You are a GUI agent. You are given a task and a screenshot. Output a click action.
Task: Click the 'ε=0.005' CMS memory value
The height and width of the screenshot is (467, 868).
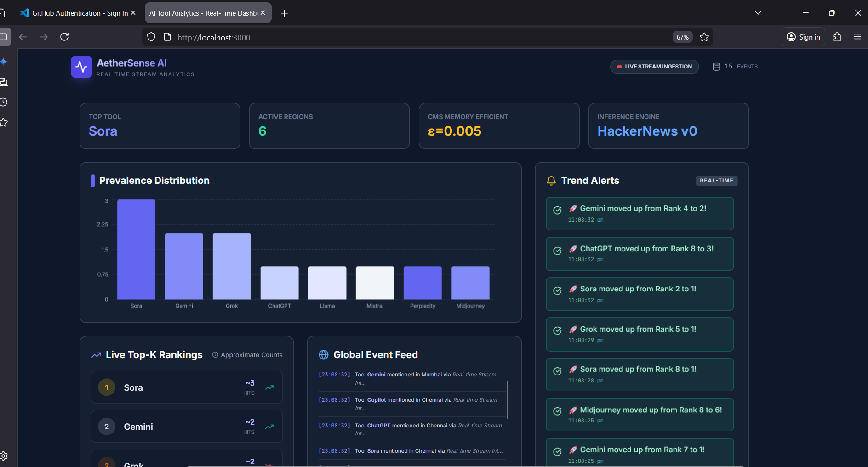coord(455,131)
